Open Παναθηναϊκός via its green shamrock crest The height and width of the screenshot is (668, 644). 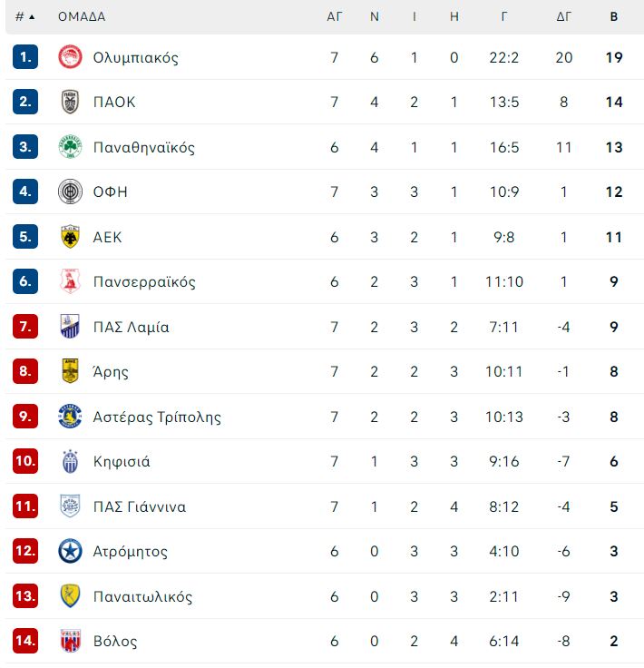tap(70, 147)
